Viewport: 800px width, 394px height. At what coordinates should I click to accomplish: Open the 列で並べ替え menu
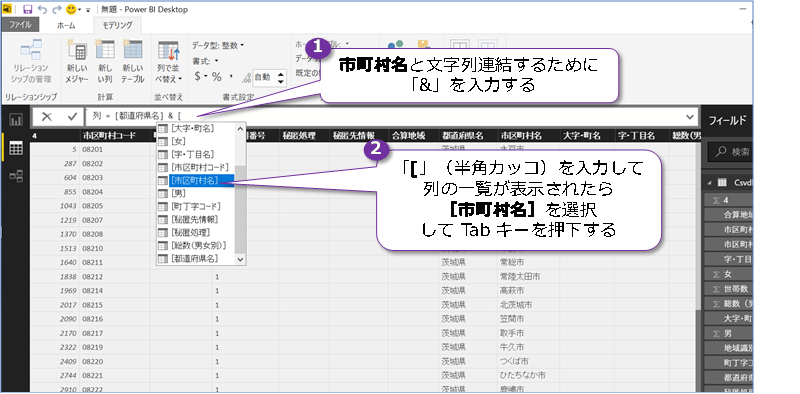click(x=168, y=61)
